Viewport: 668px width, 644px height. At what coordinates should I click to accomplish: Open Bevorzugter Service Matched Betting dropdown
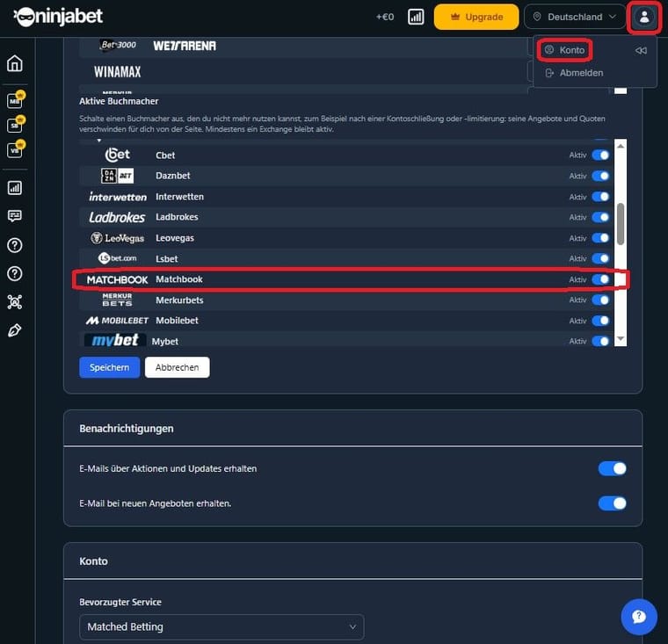point(221,627)
